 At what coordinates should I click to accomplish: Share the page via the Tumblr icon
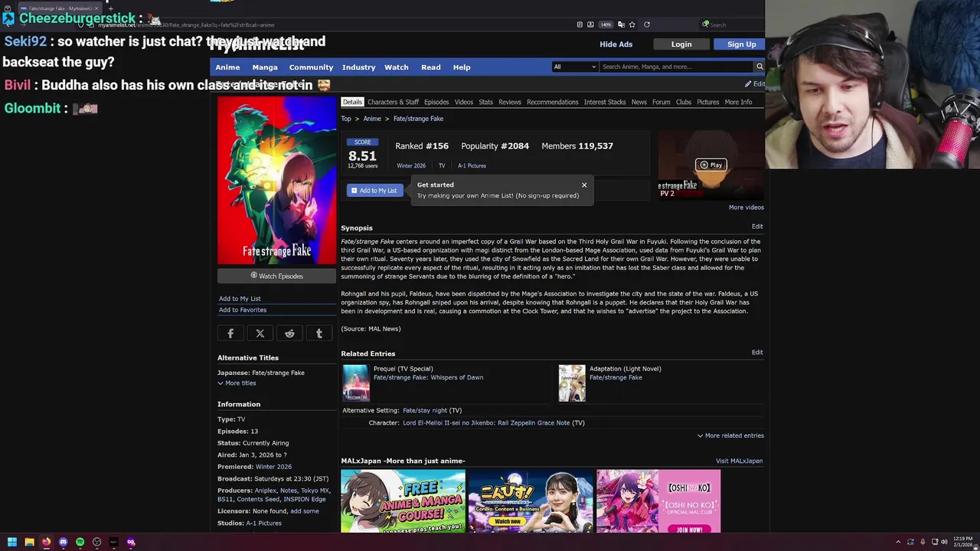[x=319, y=334]
